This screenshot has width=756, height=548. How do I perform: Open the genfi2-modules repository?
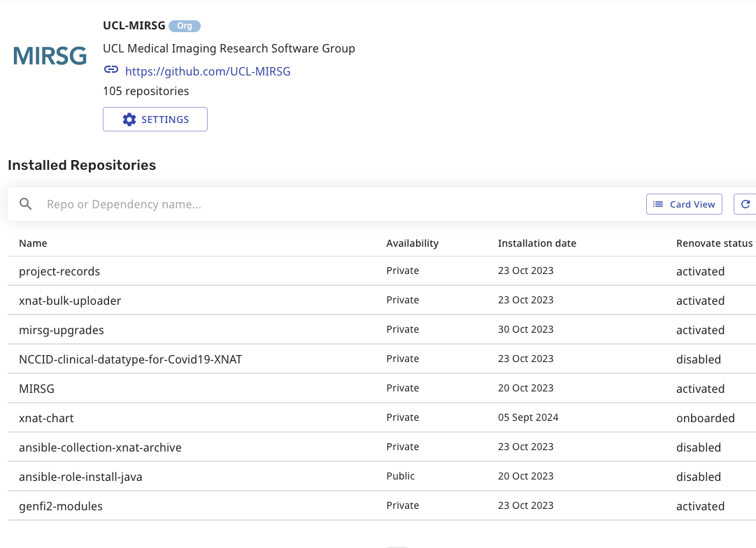tap(61, 506)
